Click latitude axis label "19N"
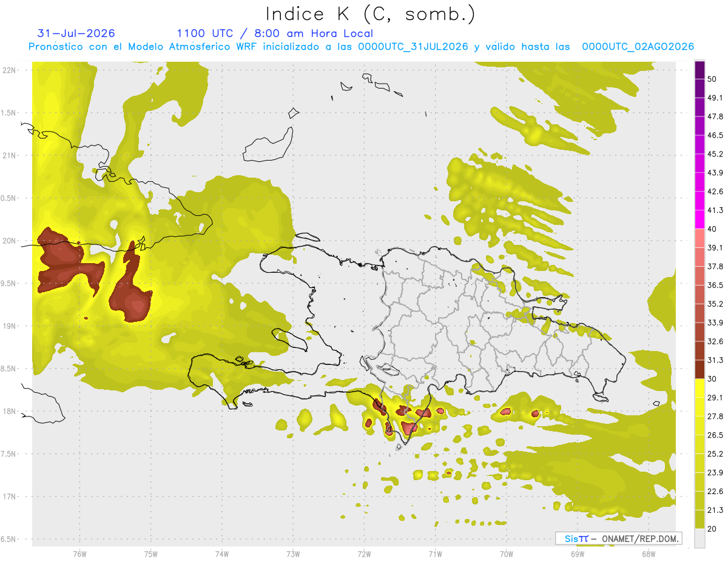This screenshot has width=728, height=562. click(10, 326)
